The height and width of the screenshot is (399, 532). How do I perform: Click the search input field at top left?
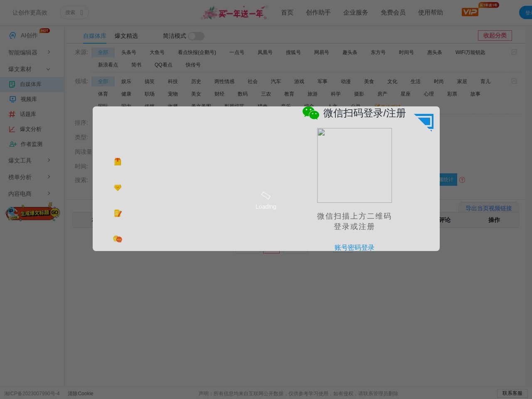pyautogui.click(x=74, y=12)
